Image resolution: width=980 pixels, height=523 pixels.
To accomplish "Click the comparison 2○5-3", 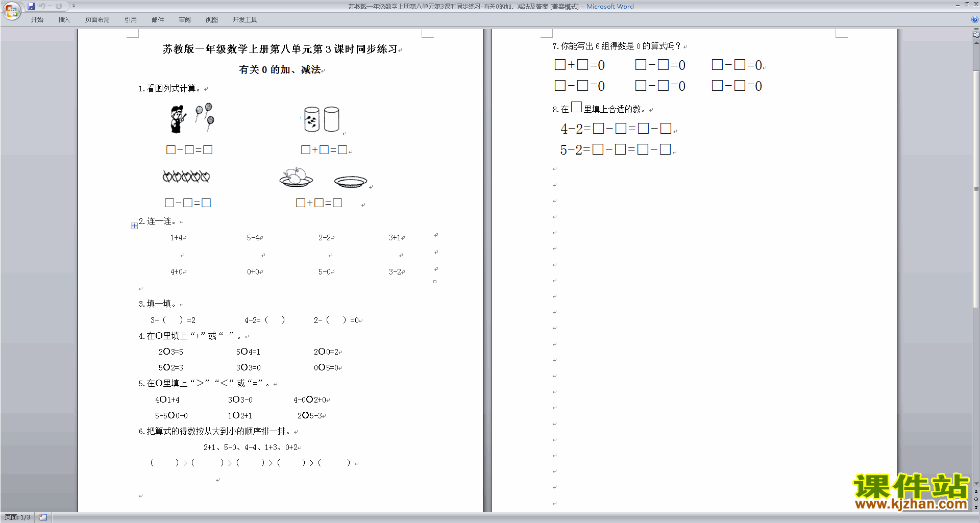I will point(310,415).
